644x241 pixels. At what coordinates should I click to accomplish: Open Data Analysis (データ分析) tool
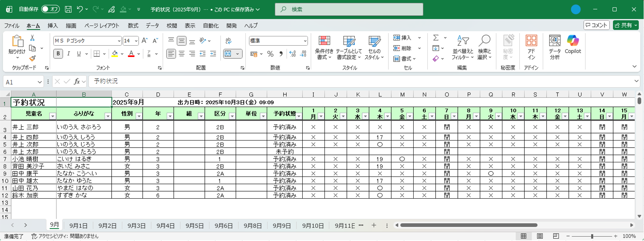coord(554,48)
